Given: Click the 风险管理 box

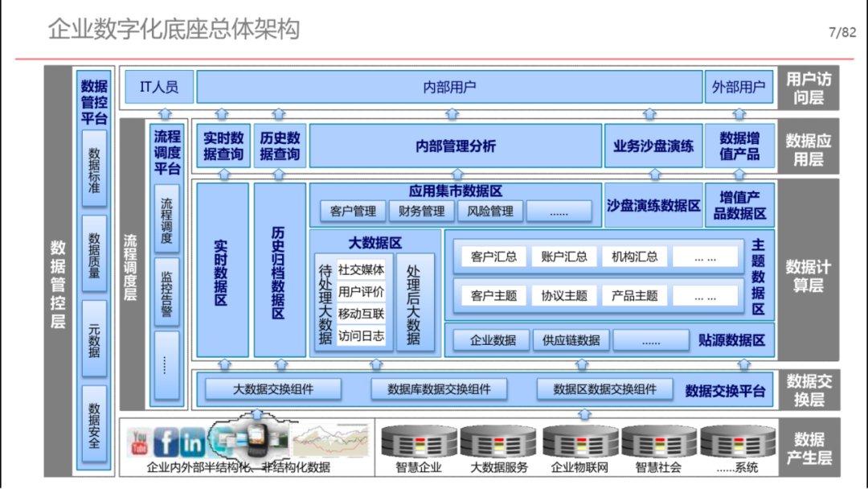Looking at the screenshot, I should click(x=490, y=211).
